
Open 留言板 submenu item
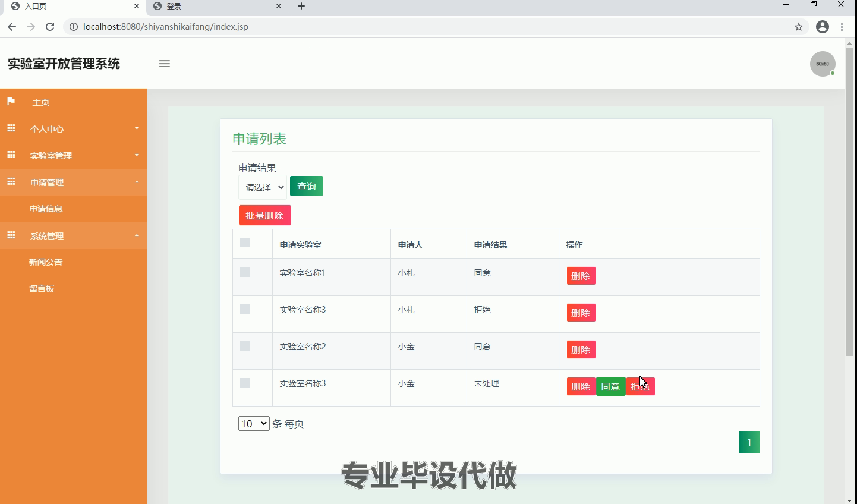[x=42, y=289]
